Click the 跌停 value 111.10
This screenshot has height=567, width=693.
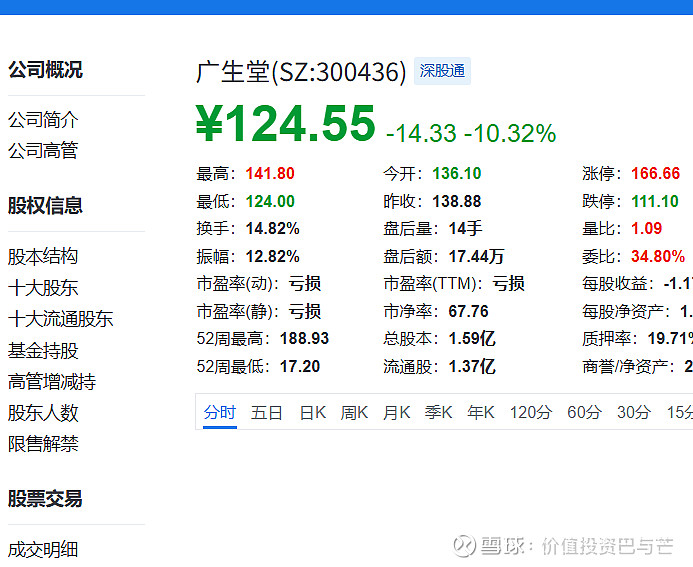point(655,202)
